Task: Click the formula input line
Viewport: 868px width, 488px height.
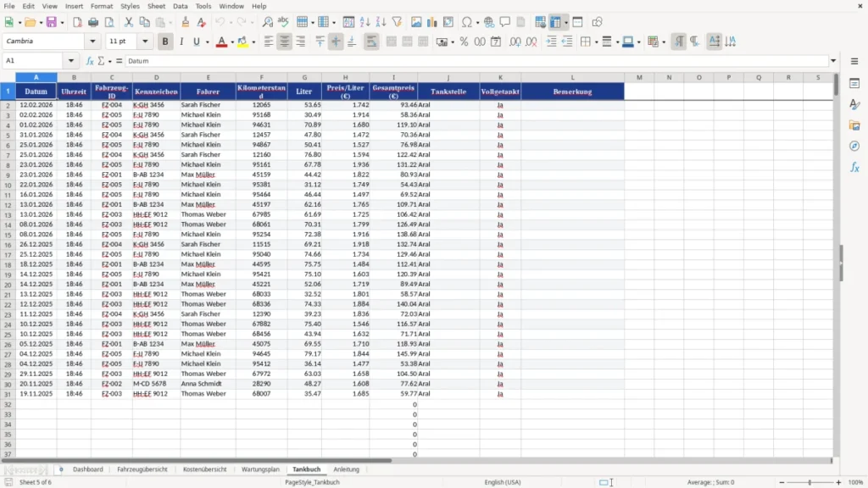Action: [477, 61]
